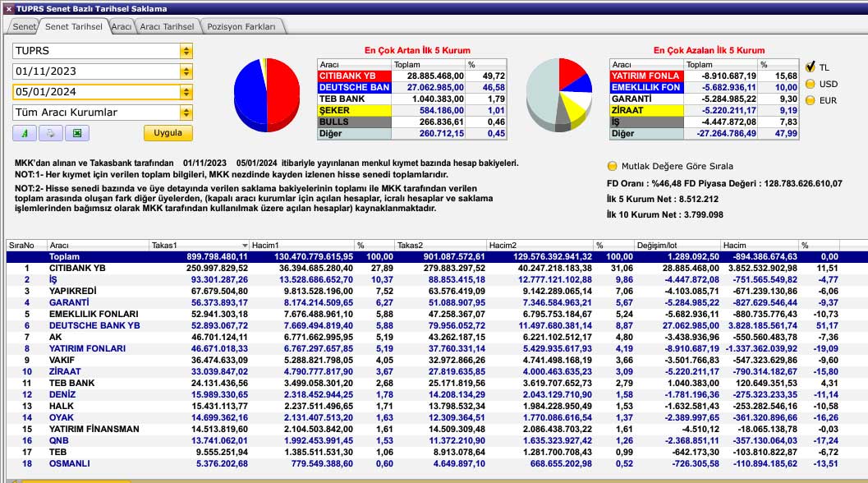The height and width of the screenshot is (483, 868).
Task: Click the printer icon button
Action: (x=50, y=133)
